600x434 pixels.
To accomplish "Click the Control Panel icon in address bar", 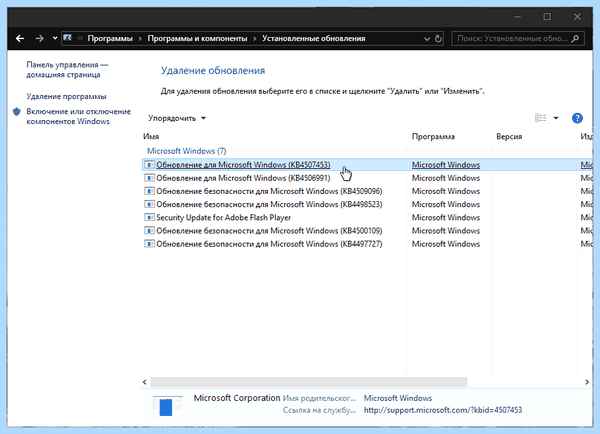I will tap(68, 38).
